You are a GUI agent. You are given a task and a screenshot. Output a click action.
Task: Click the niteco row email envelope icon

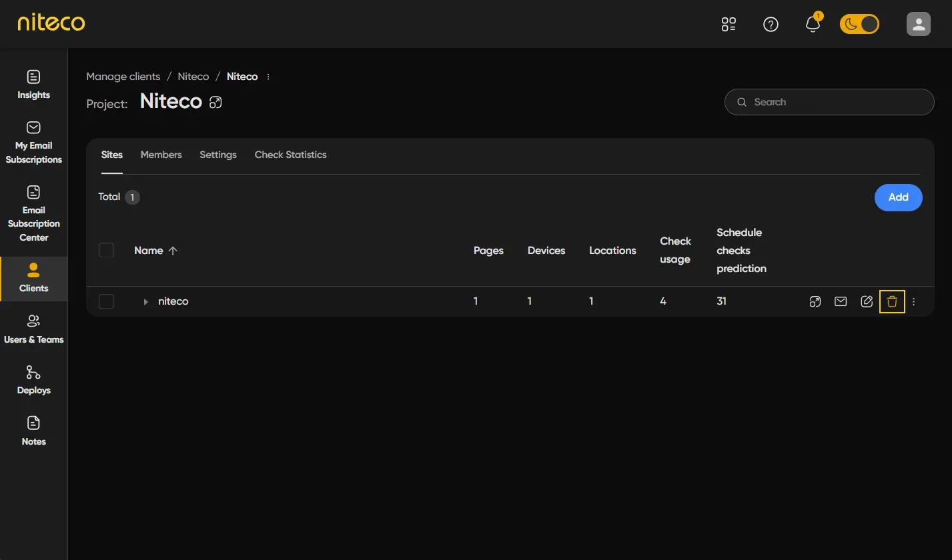841,301
